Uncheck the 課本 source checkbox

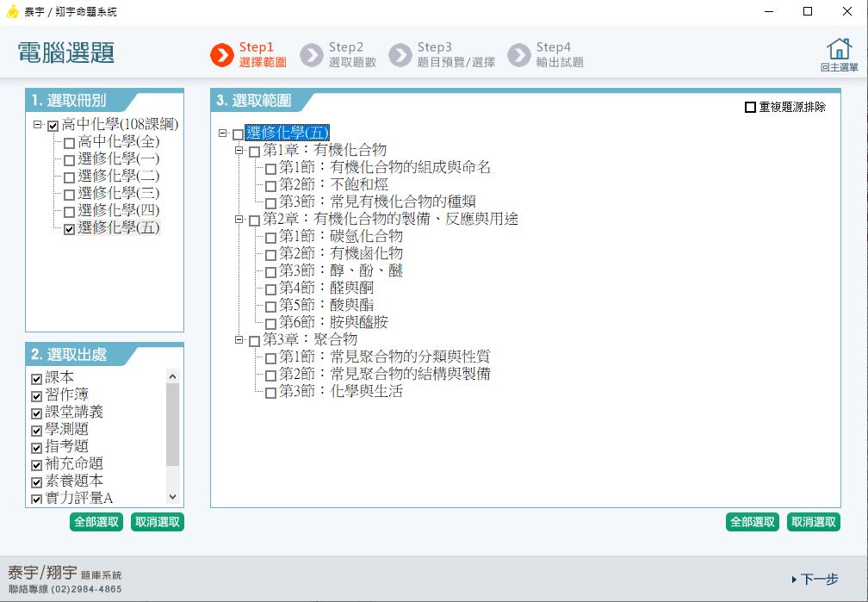tap(36, 379)
